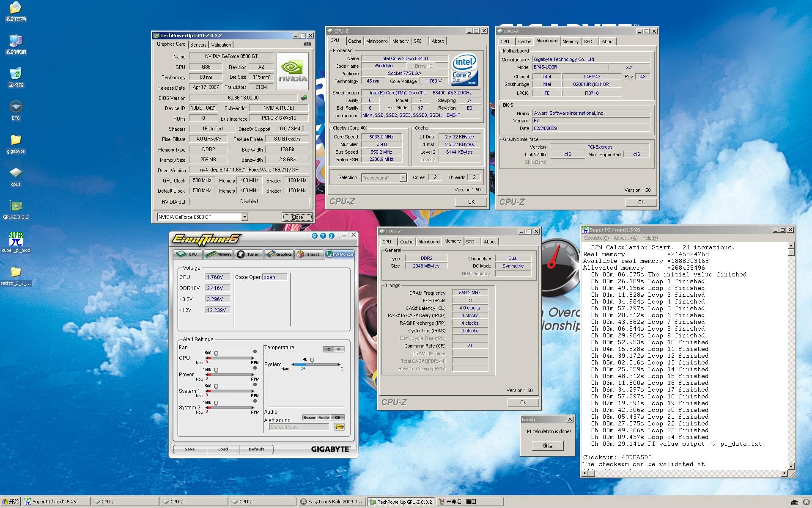Click Default button in EasyTune6
Viewport: 812px width, 508px height.
click(x=256, y=449)
